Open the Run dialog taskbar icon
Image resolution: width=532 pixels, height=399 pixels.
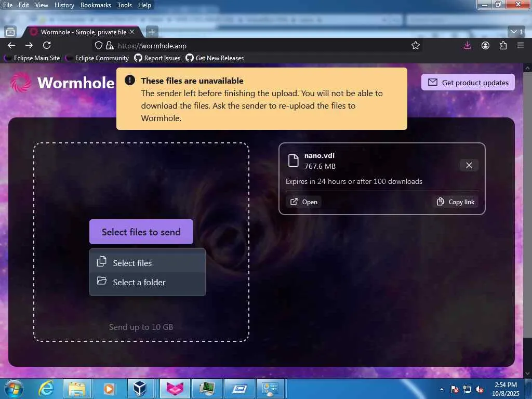click(240, 389)
